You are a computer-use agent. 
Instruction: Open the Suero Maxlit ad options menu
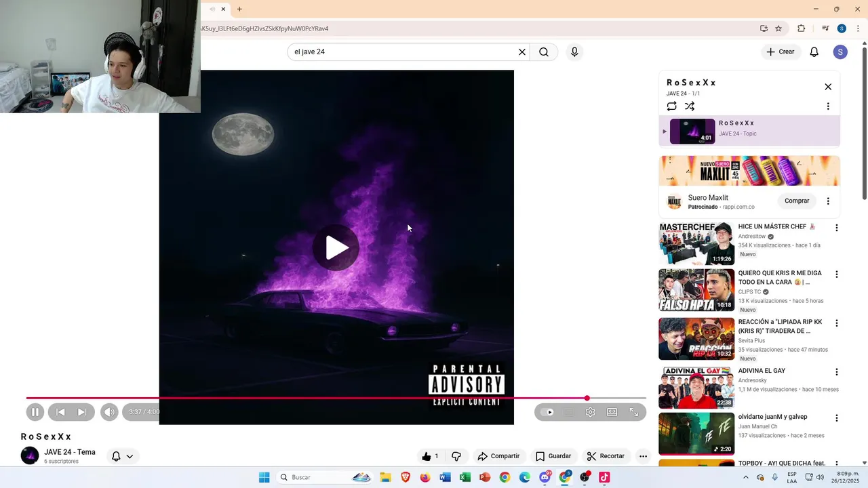pyautogui.click(x=828, y=201)
